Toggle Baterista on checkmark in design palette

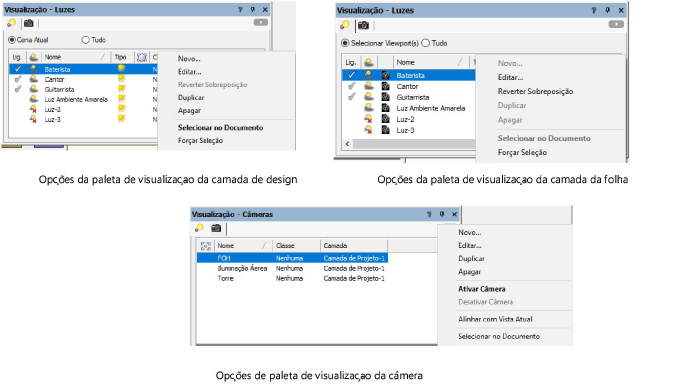18,69
